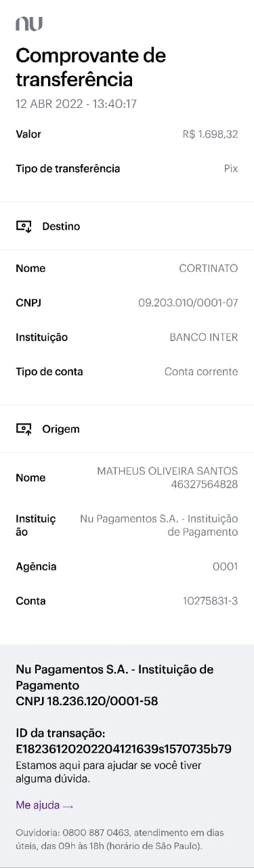
Task: Click the CORTINATO recipient name
Action: [209, 269]
